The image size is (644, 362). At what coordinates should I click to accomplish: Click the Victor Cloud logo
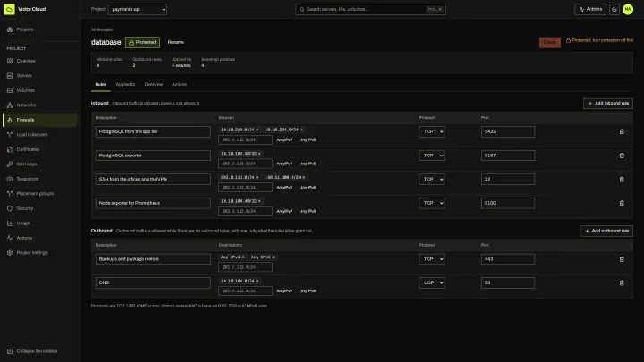click(10, 9)
